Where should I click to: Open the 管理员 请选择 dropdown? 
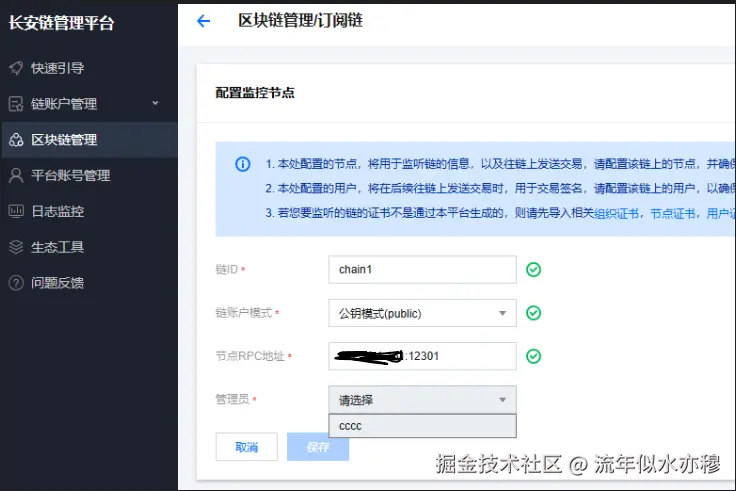(422, 400)
